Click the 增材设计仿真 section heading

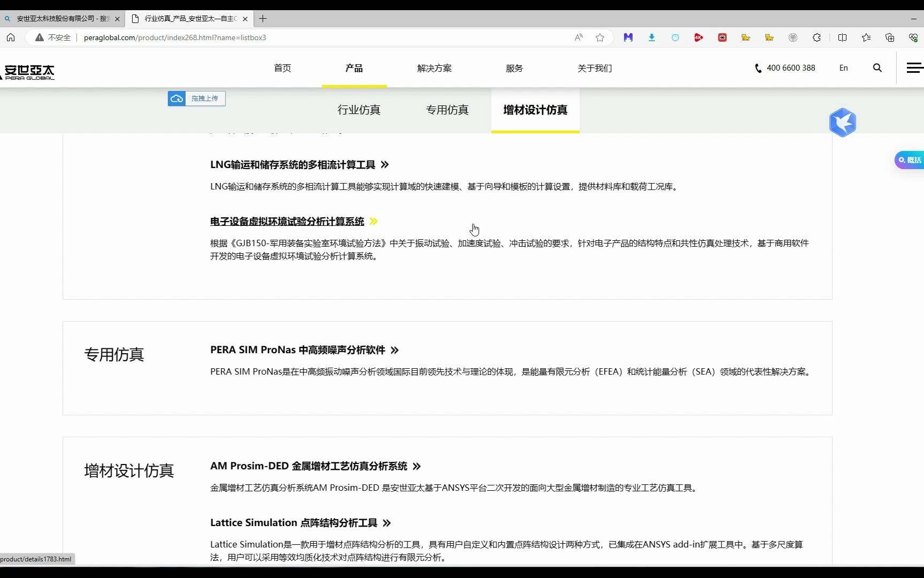(129, 470)
